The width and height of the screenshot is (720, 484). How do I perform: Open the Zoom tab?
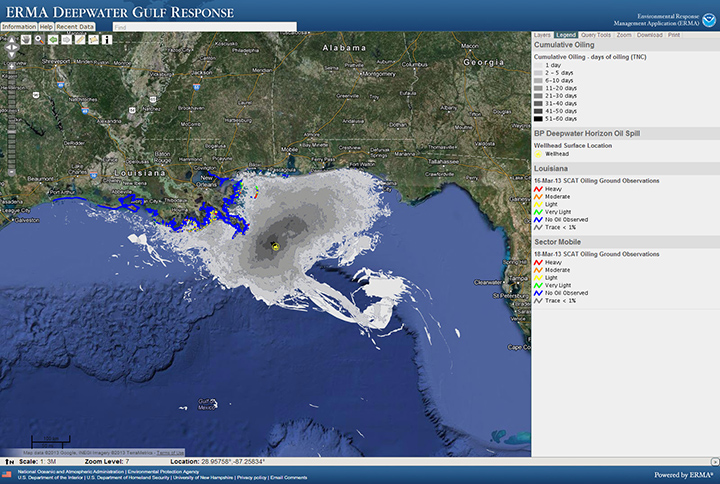[x=624, y=35]
